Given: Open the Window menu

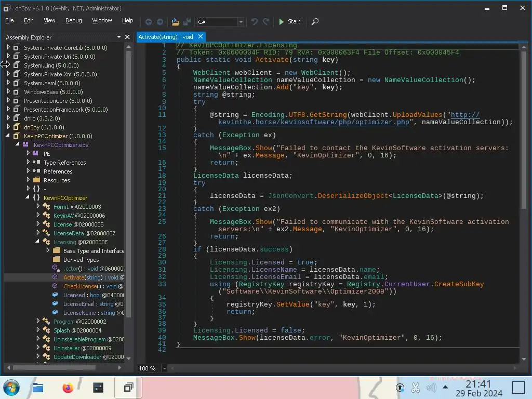Looking at the screenshot, I should 102,20.
